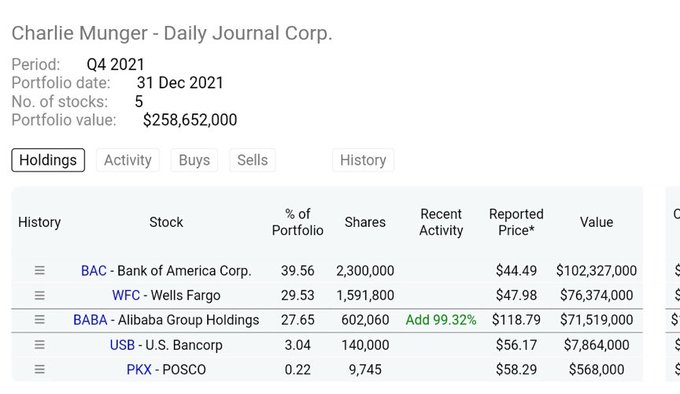680x394 pixels.
Task: Sort by % of Portfolio column header
Action: tap(298, 222)
